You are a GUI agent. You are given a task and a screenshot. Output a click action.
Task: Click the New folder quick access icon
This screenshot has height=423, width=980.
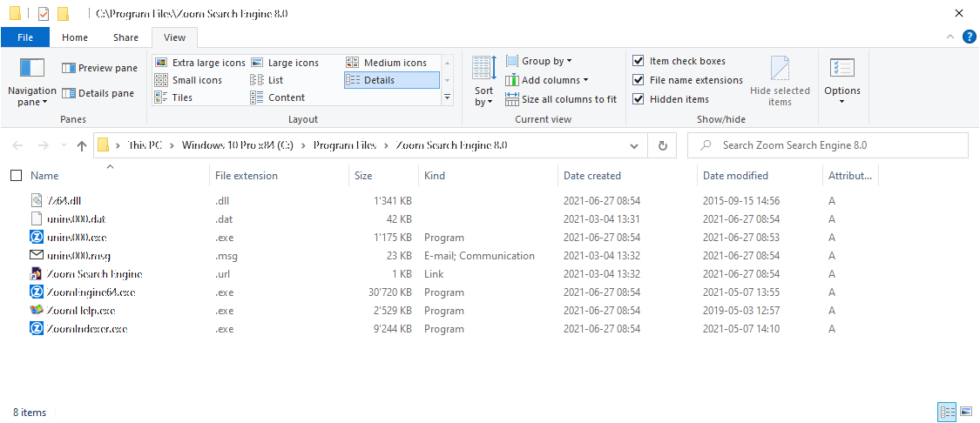[63, 13]
